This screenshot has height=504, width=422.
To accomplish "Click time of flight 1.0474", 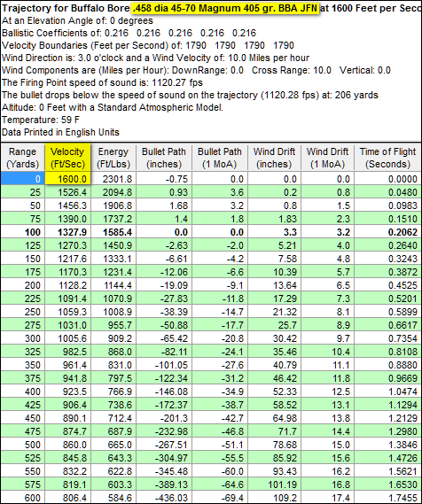I will [388, 392].
